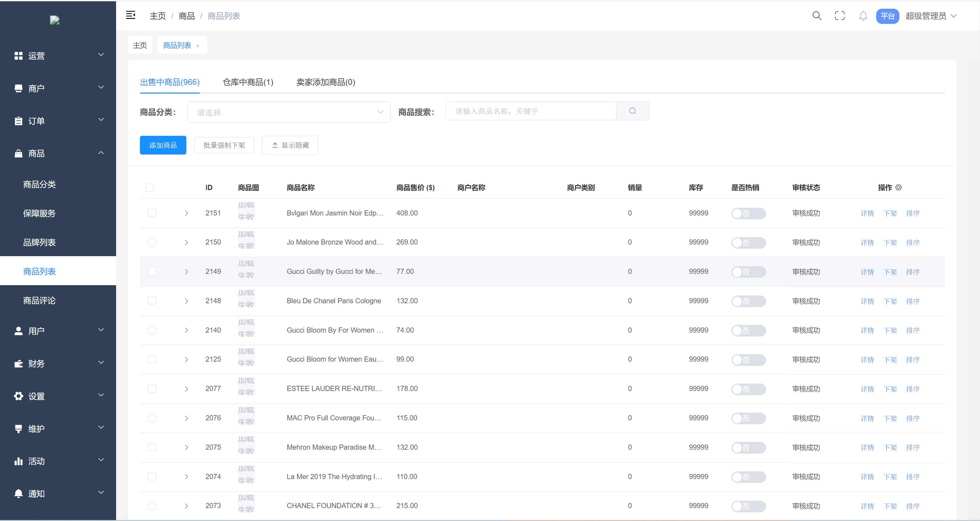
Task: Click the 通知 bell icon in sidebar
Action: [x=18, y=493]
